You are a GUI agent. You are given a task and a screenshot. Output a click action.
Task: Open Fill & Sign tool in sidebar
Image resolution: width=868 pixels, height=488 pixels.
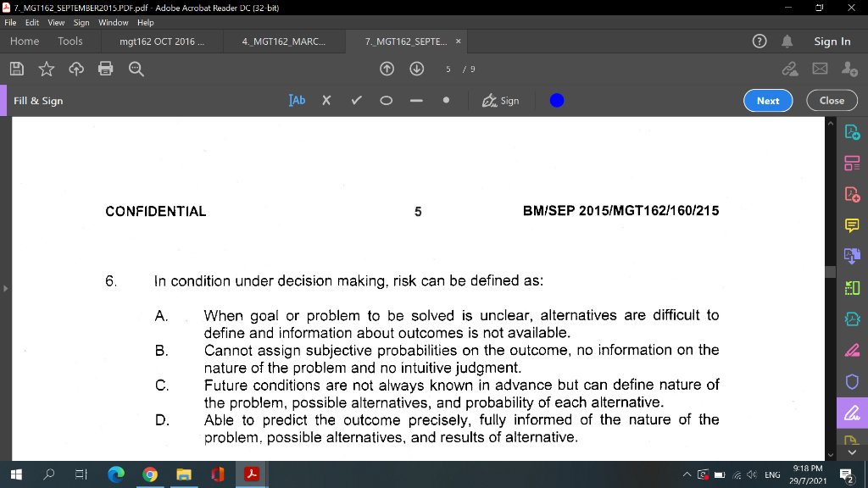pyautogui.click(x=852, y=413)
